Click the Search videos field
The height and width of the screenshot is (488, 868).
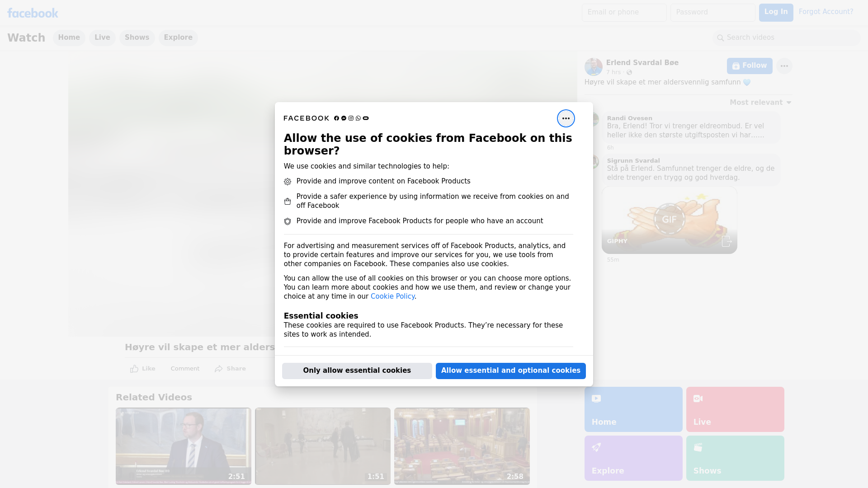point(787,38)
